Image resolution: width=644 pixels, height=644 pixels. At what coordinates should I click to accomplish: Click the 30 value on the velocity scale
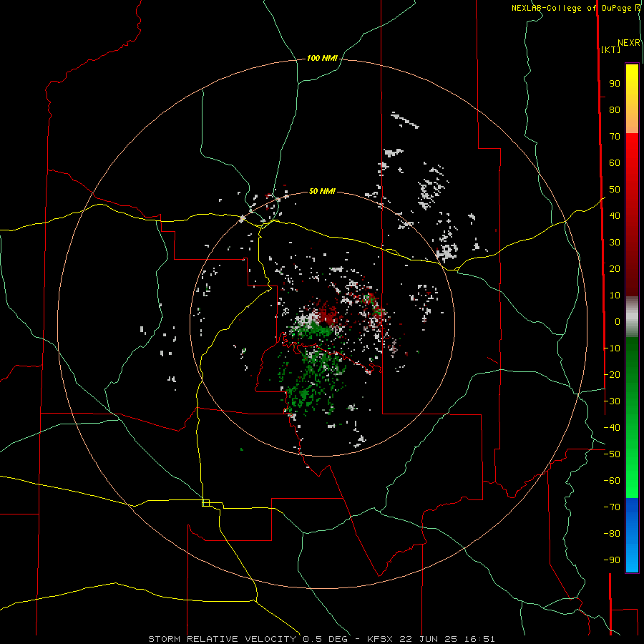click(x=615, y=243)
